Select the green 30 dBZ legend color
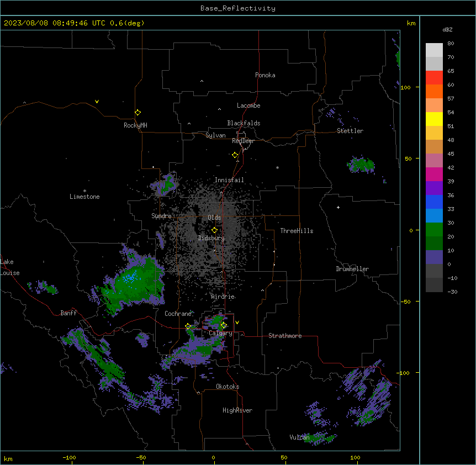Screen dimensions: 476x465 coord(434,230)
